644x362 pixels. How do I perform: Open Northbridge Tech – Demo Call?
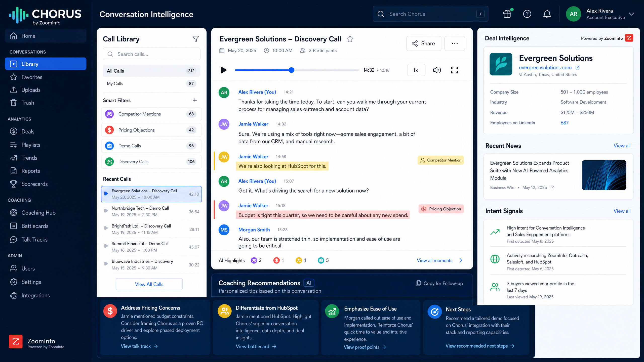coord(151,211)
